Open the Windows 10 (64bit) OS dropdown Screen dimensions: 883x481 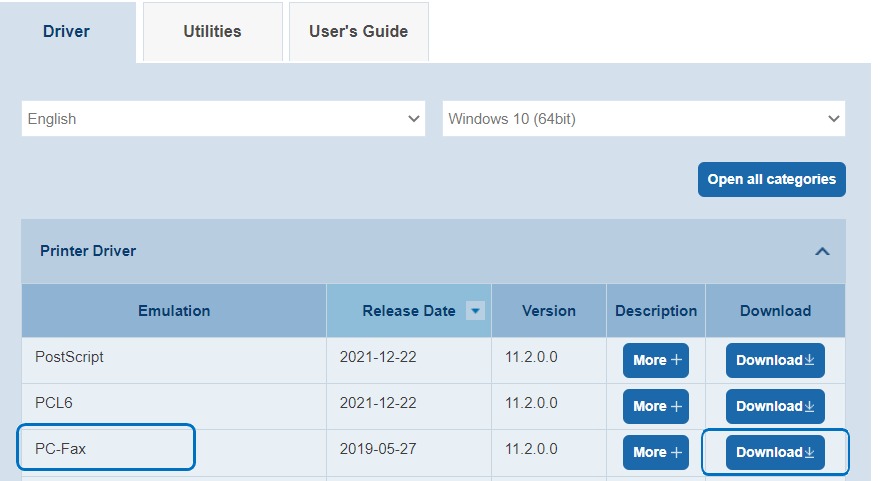[643, 119]
